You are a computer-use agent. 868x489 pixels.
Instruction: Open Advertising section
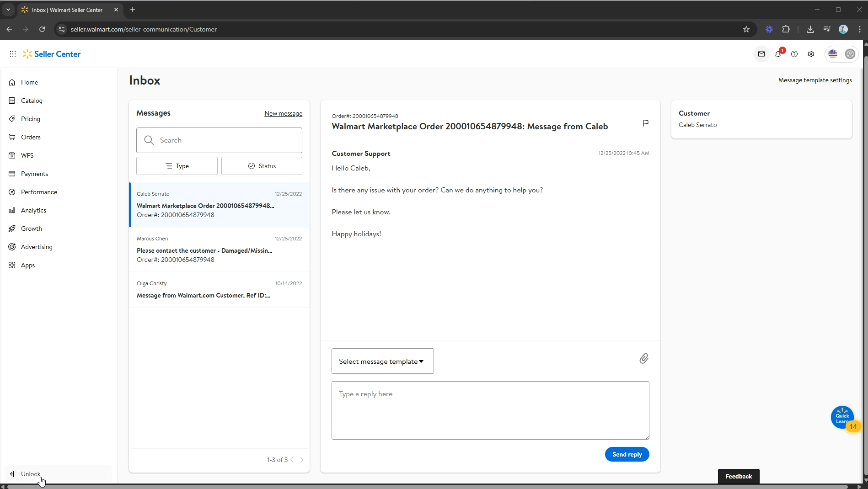(x=37, y=247)
